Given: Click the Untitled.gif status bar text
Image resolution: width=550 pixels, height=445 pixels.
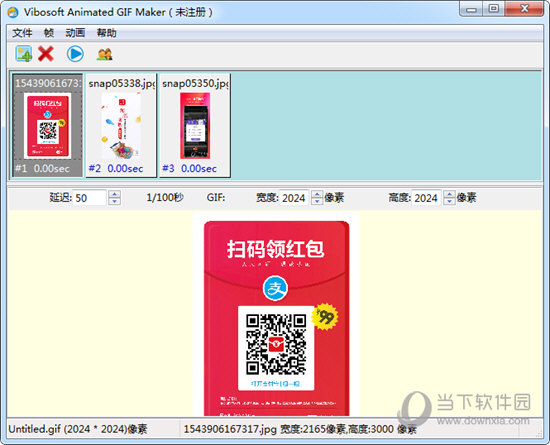Looking at the screenshot, I should (78, 429).
